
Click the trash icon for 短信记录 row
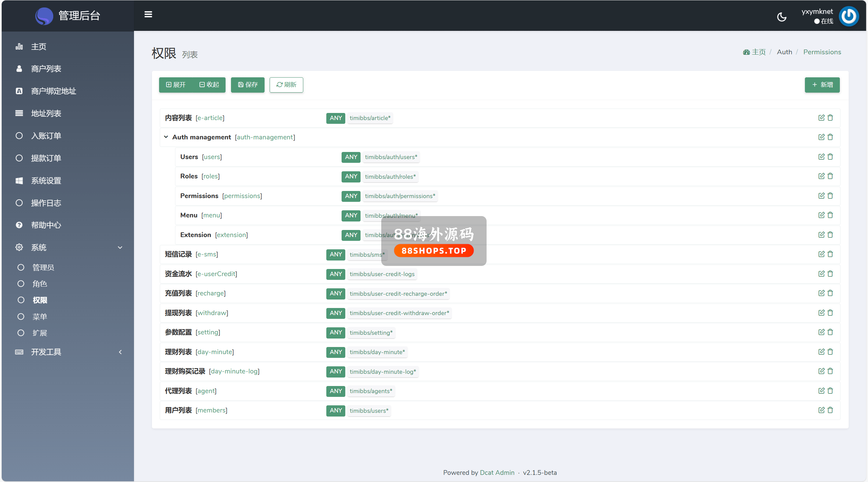pos(830,254)
